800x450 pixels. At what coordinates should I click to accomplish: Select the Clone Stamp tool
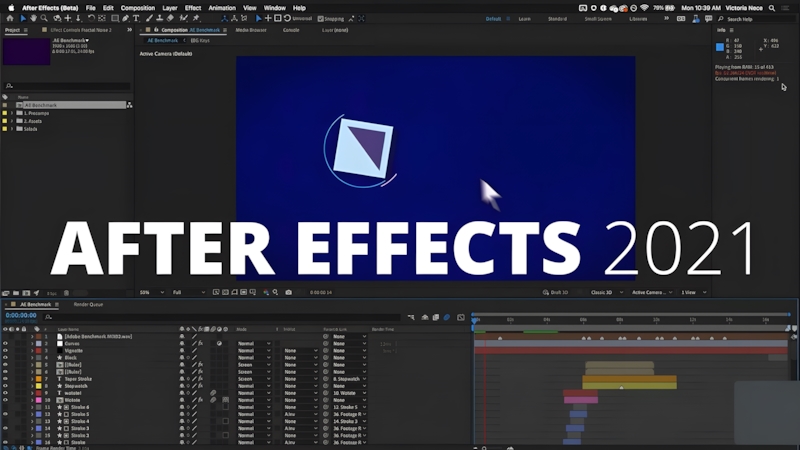[159, 18]
